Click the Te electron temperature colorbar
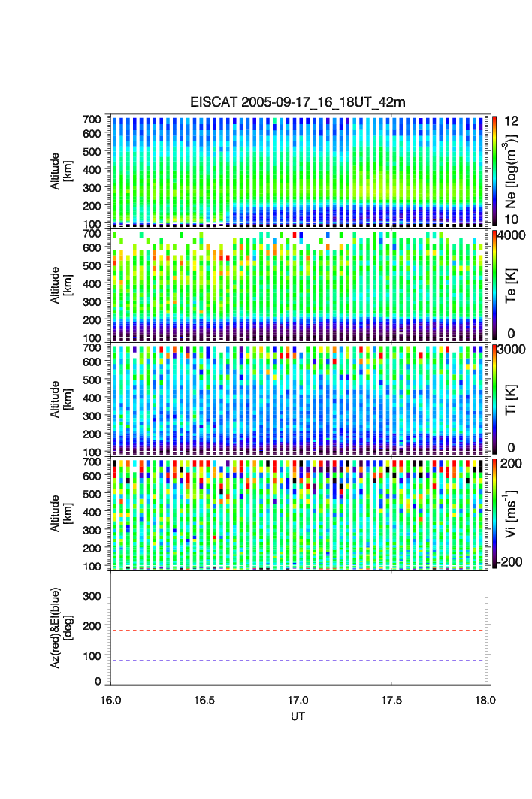Image resolution: width=532 pixels, height=799 pixels. point(494,286)
